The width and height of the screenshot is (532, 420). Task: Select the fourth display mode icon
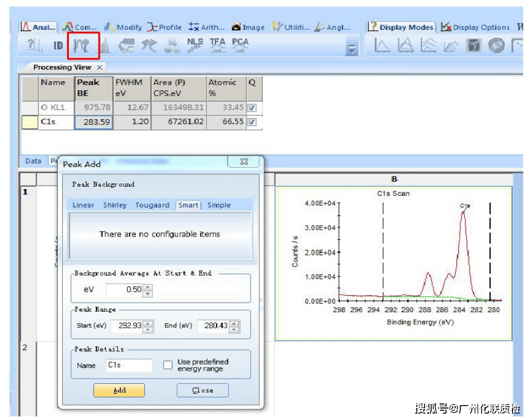click(x=451, y=46)
